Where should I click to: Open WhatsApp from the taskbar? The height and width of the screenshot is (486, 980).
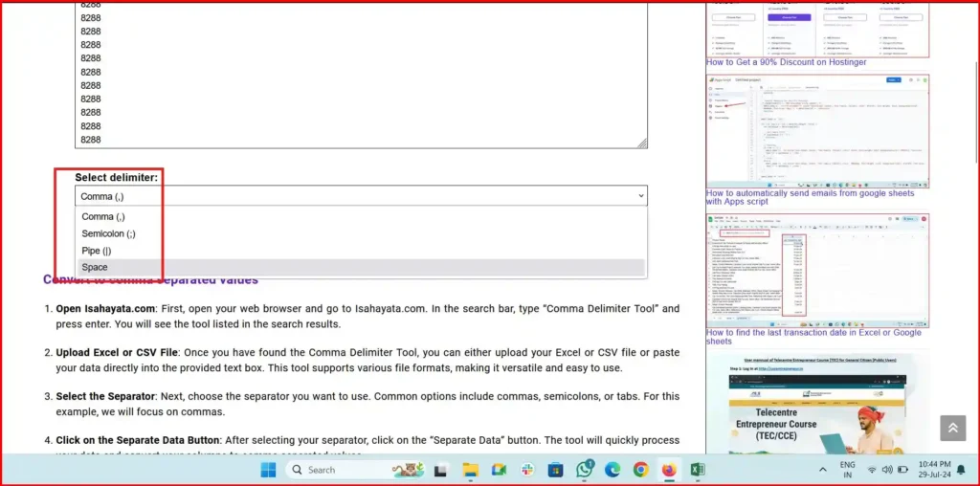point(584,470)
